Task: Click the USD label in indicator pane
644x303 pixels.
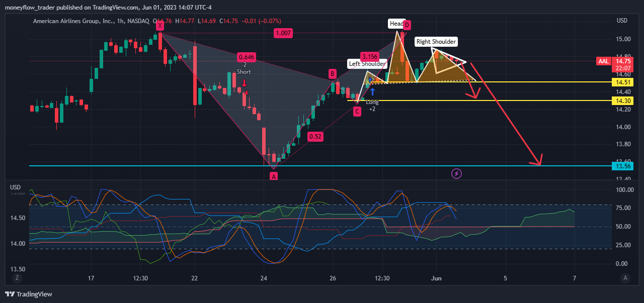Action: pyautogui.click(x=15, y=186)
